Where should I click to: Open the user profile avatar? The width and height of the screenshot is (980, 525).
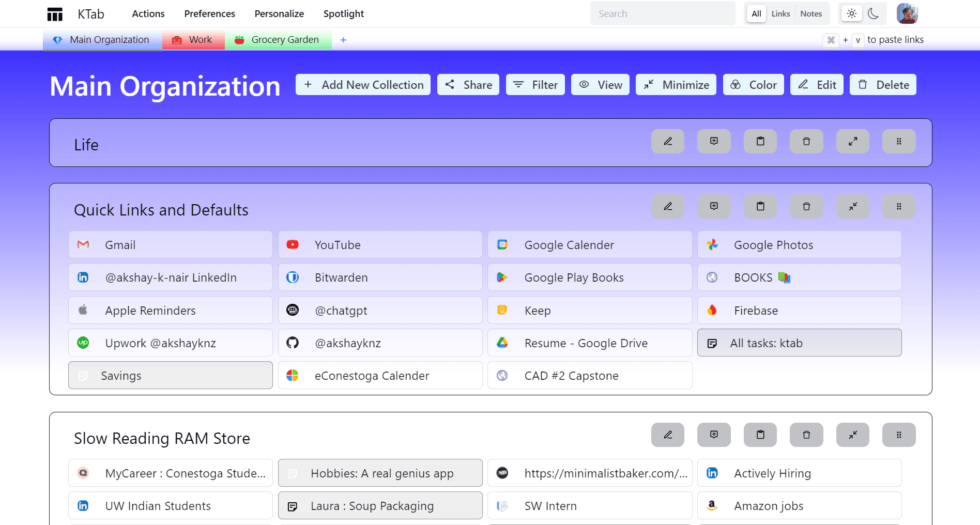[907, 14]
